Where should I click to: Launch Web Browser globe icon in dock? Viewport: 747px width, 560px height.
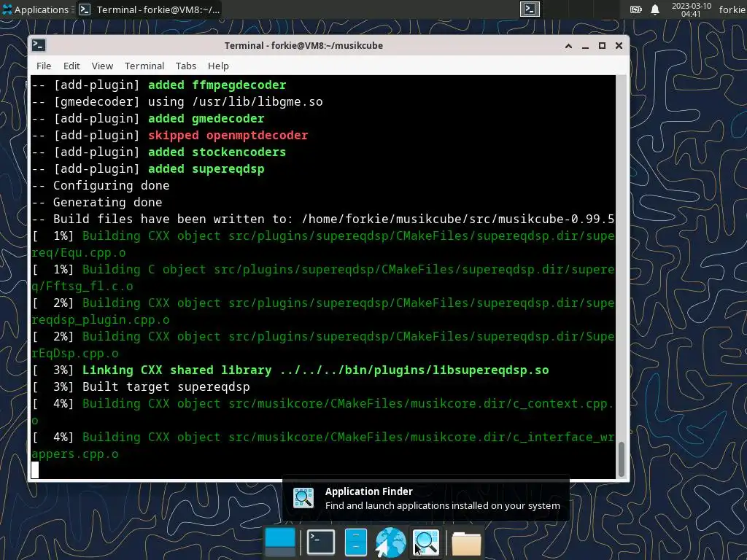[x=391, y=542]
